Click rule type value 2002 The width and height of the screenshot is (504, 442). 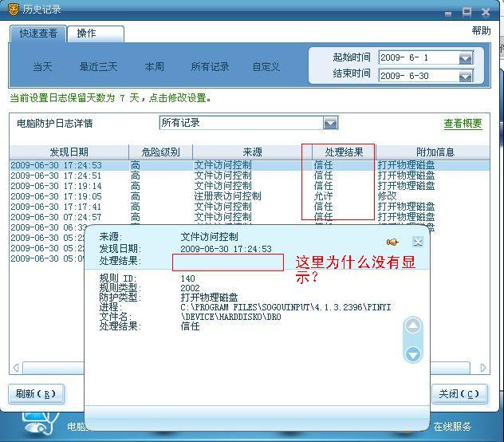pyautogui.click(x=190, y=288)
